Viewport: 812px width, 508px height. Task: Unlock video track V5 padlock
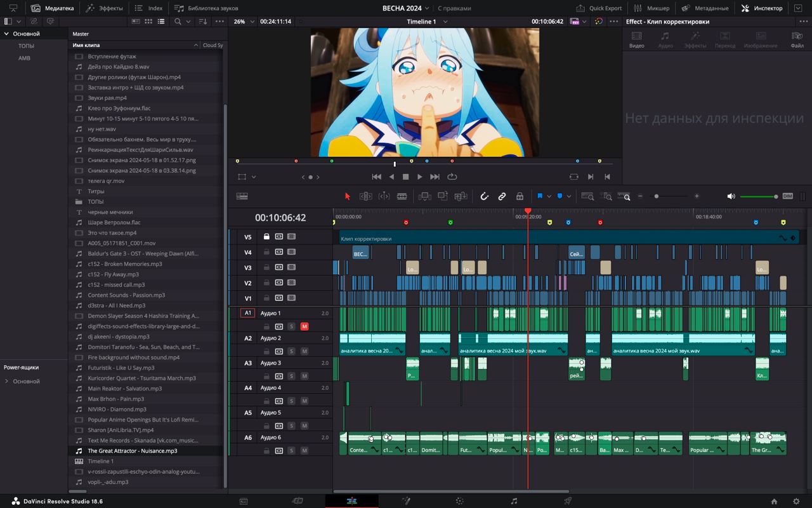click(x=266, y=236)
